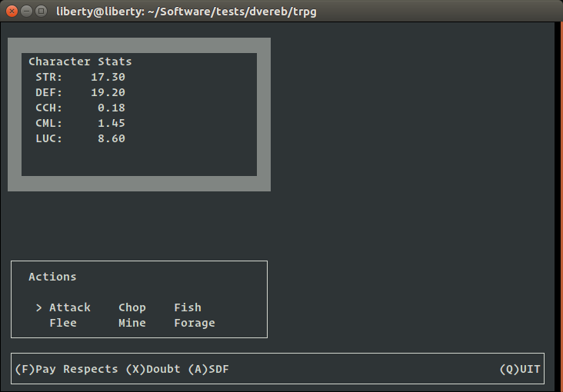Click the STR value 17.30
The image size is (563, 392).
[x=108, y=77]
